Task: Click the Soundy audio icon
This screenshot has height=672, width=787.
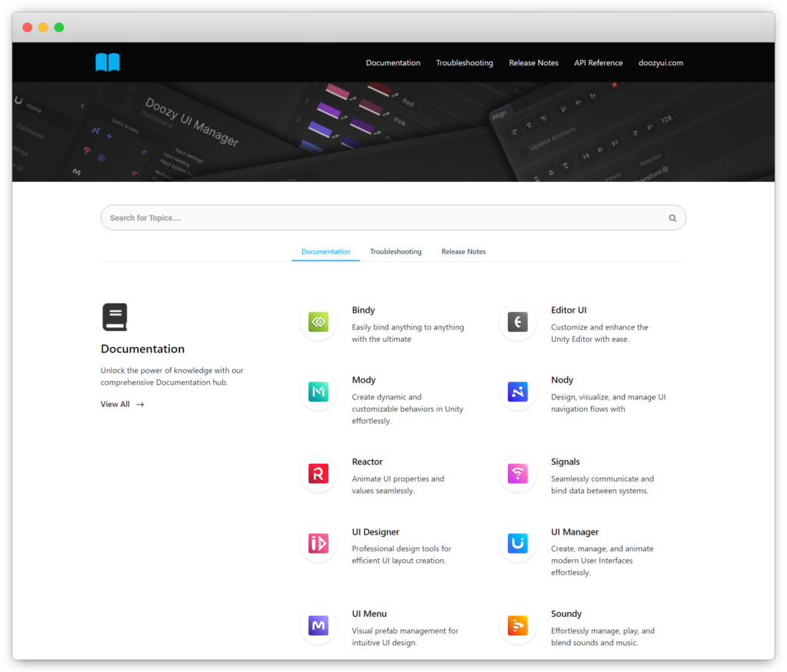Action: point(517,626)
